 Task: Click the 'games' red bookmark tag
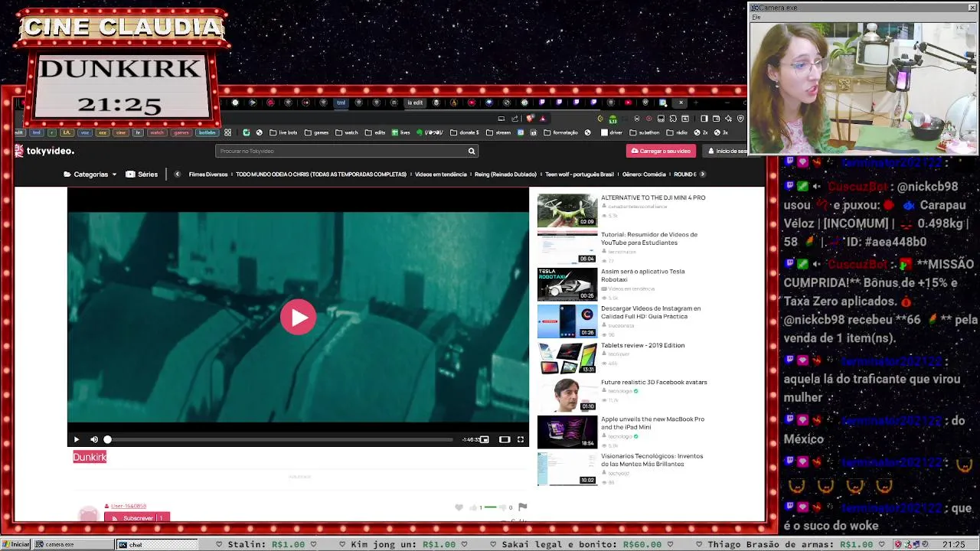181,132
